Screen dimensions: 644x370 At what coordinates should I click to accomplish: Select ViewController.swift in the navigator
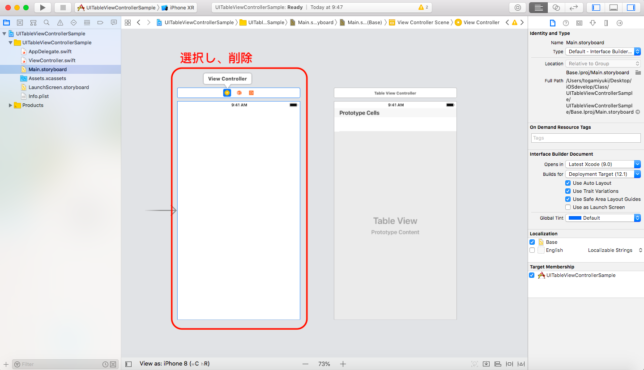pos(52,60)
